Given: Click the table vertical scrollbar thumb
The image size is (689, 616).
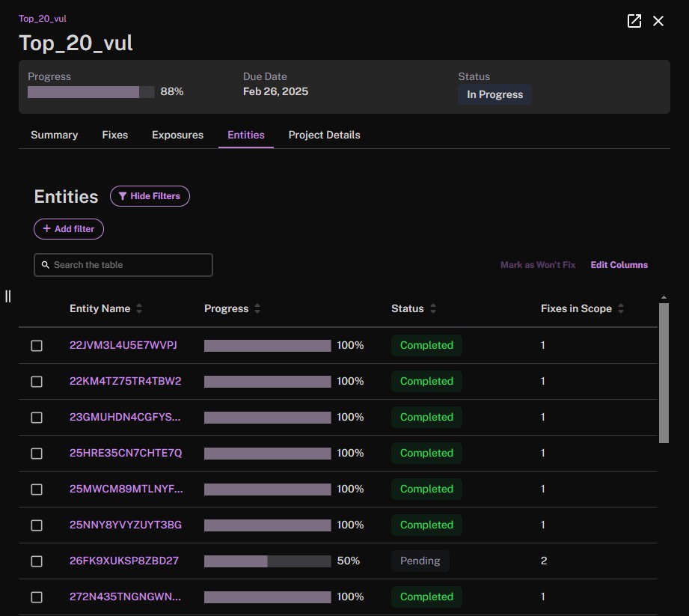Looking at the screenshot, I should (664, 373).
